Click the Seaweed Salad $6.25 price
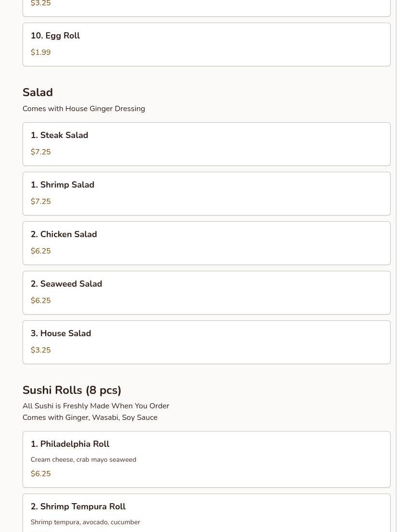Image resolution: width=406 pixels, height=532 pixels. point(40,301)
